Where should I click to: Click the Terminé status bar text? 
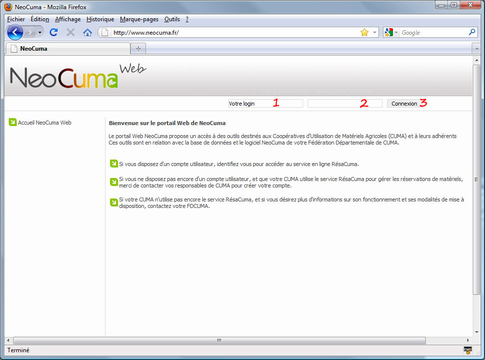[18, 350]
